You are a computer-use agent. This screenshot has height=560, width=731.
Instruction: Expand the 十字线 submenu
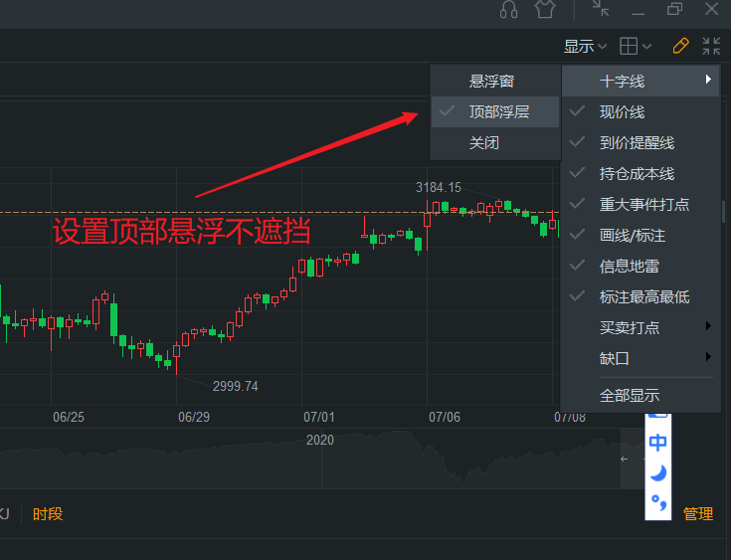[x=640, y=82]
